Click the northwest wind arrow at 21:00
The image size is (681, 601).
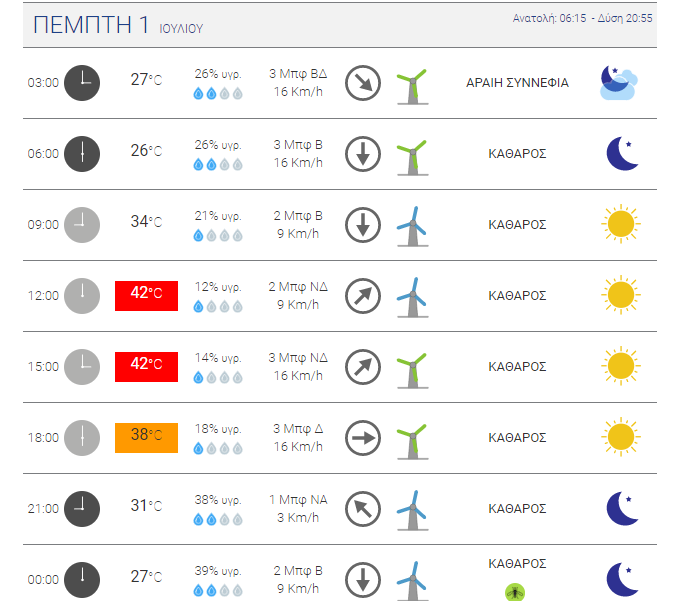363,509
